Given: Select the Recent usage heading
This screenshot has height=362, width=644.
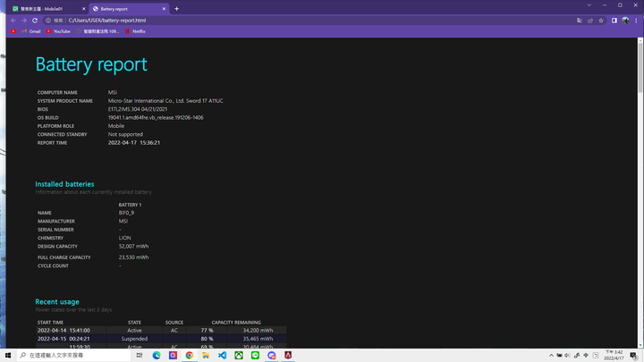Looking at the screenshot, I should click(x=57, y=302).
